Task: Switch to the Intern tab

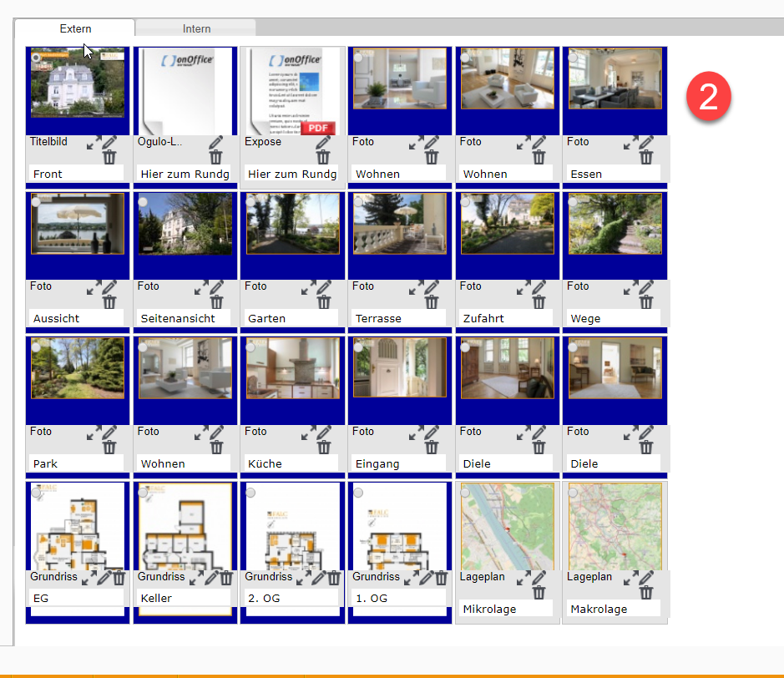Action: pyautogui.click(x=196, y=28)
